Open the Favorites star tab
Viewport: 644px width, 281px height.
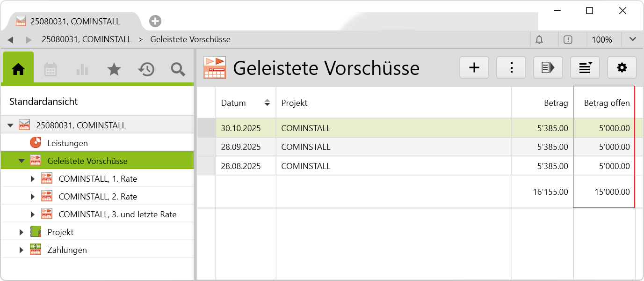[x=114, y=69]
